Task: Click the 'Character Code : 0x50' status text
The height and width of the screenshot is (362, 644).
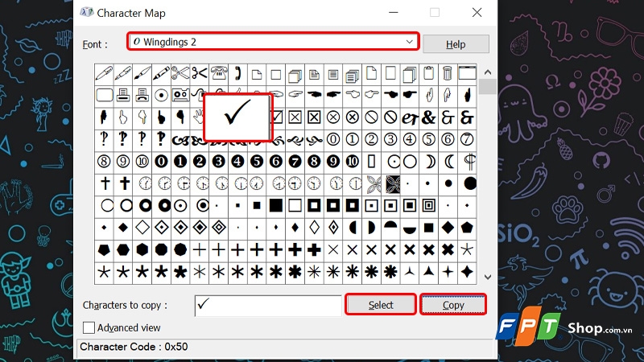Action: point(134,347)
